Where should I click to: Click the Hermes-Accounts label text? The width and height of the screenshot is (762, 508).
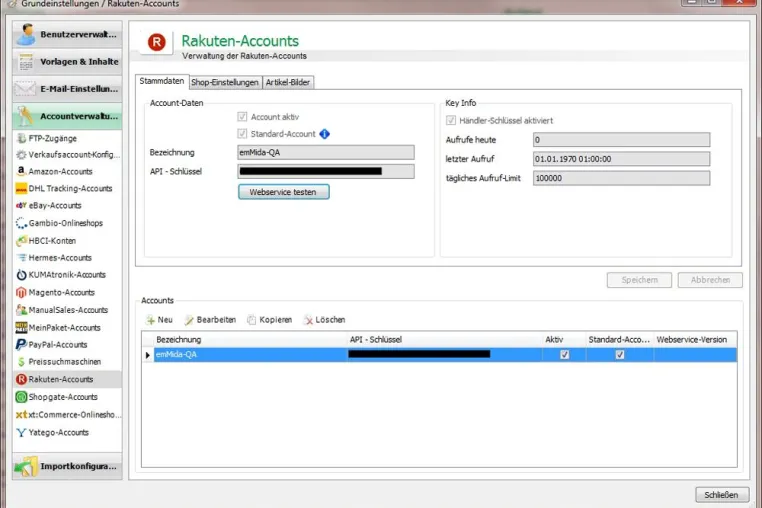point(60,258)
